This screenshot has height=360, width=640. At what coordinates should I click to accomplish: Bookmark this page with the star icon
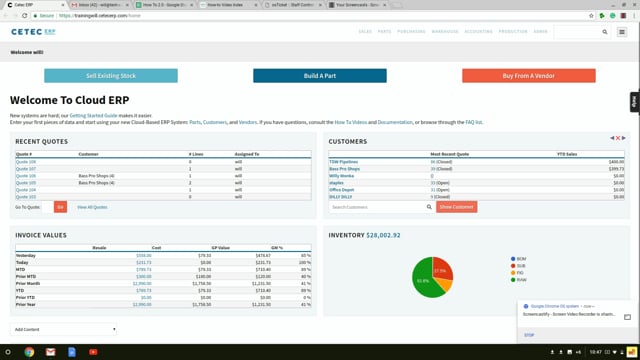(x=591, y=16)
